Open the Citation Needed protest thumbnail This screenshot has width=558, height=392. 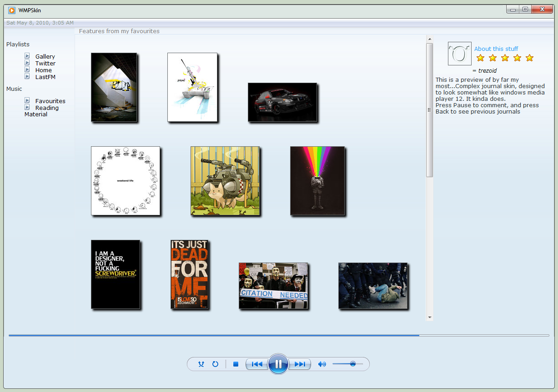(273, 286)
